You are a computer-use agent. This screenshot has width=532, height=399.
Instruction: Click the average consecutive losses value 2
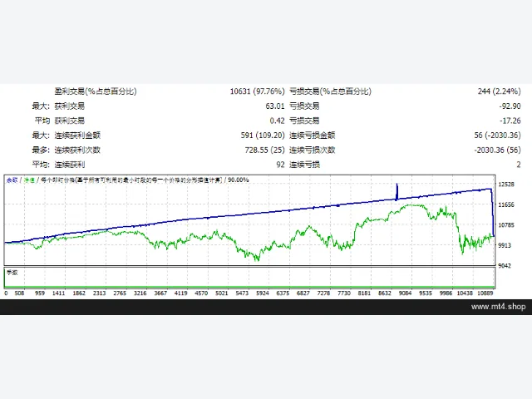519,165
